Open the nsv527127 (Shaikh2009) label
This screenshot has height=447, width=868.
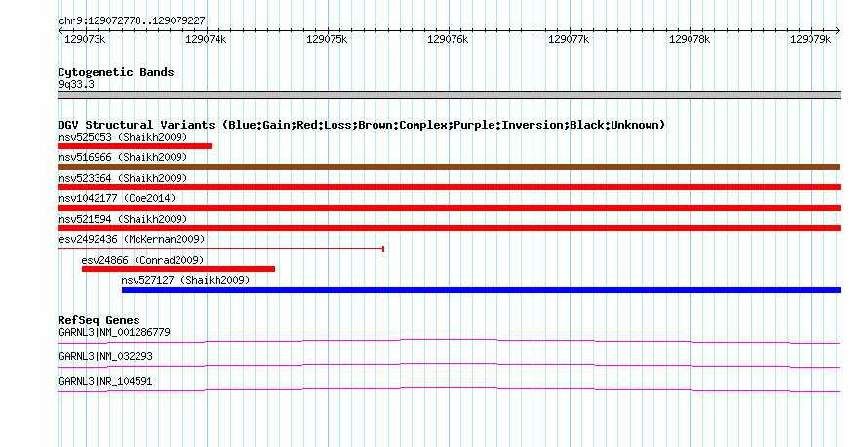pos(185,280)
